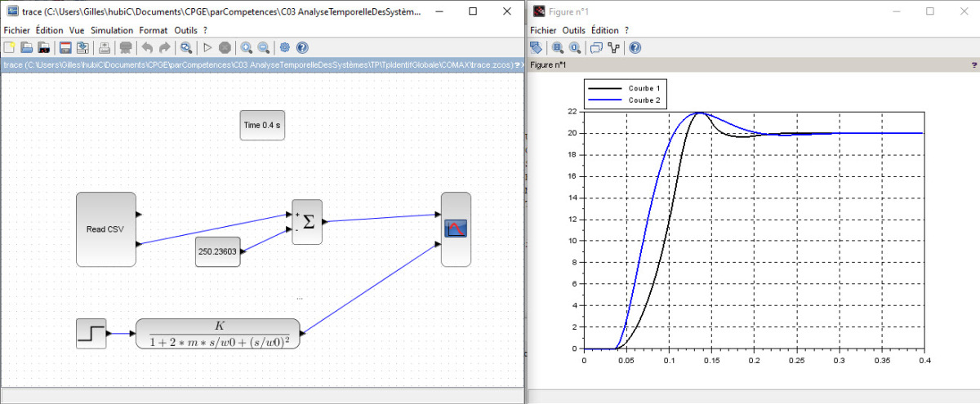Select the Figure n°1 tab header
980x404 pixels.
[549, 64]
